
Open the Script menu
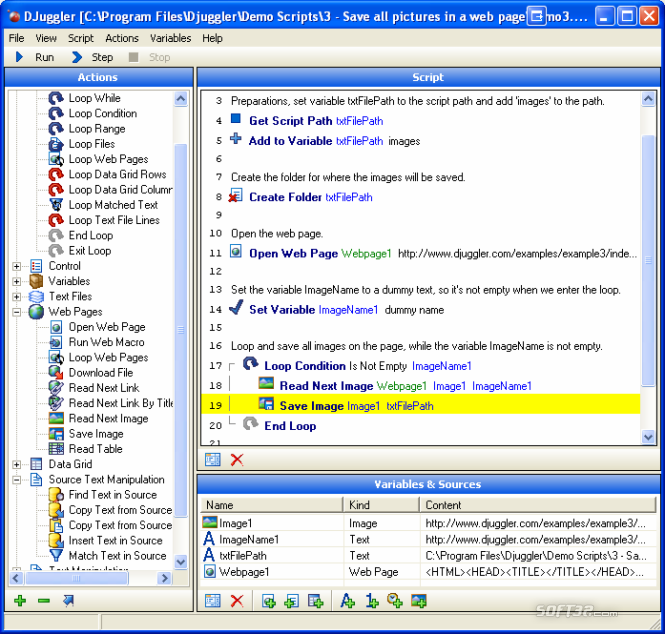pyautogui.click(x=81, y=38)
